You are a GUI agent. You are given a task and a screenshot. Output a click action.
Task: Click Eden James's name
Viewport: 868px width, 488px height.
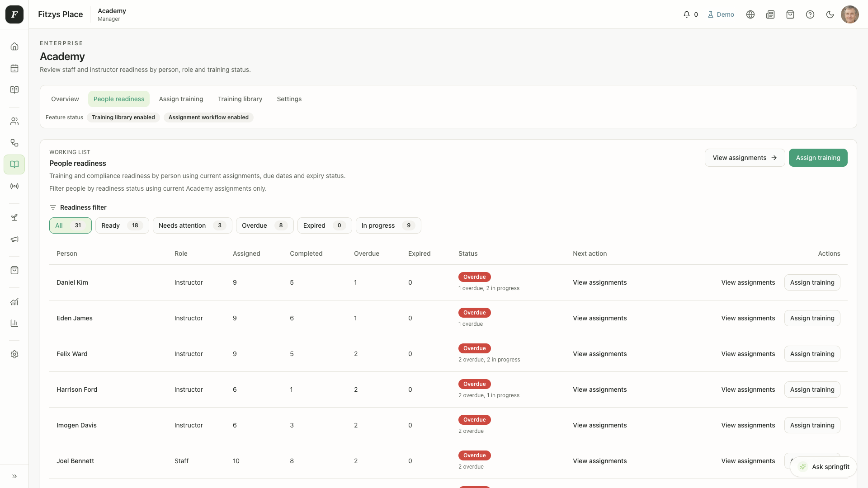point(75,318)
